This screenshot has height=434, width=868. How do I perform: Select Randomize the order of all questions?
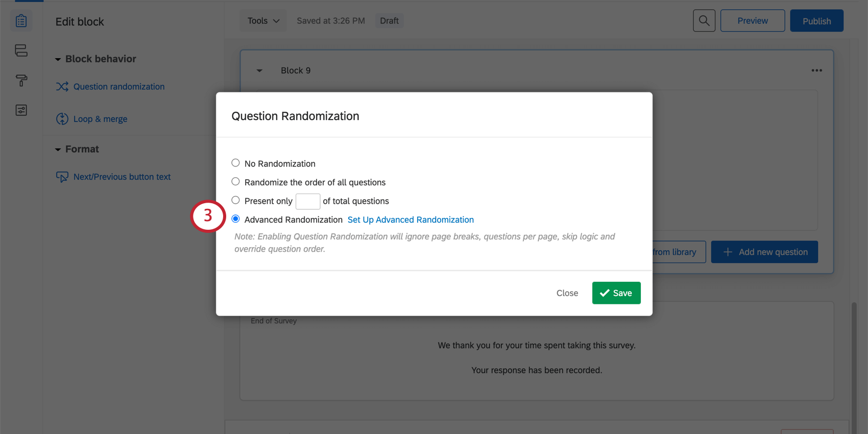(235, 182)
